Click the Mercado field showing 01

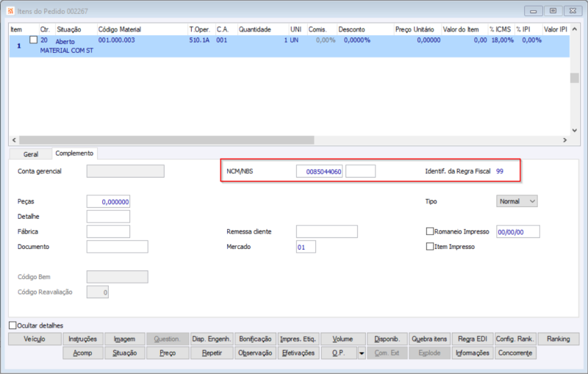point(306,247)
